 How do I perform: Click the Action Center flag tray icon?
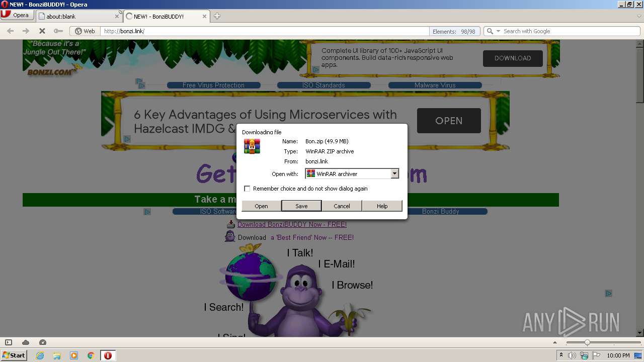(596, 355)
